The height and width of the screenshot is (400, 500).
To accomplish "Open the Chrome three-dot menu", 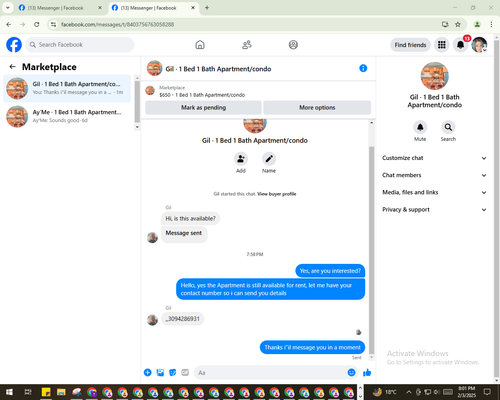I will tap(491, 24).
